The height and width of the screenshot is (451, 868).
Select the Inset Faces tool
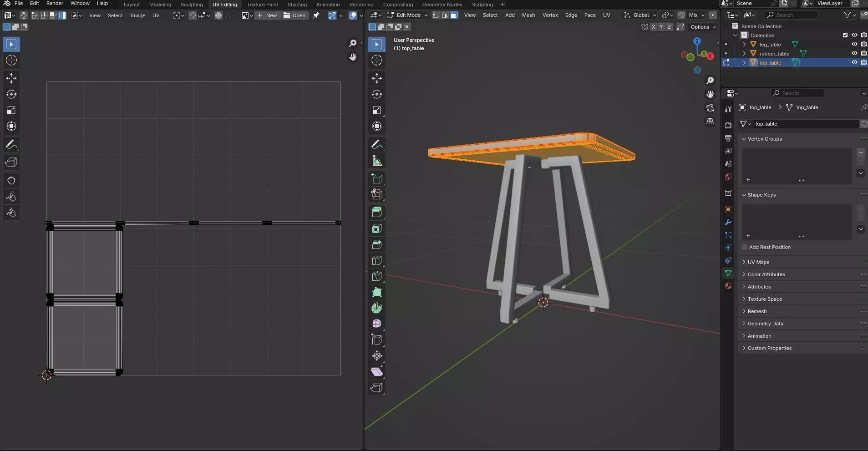point(377,228)
